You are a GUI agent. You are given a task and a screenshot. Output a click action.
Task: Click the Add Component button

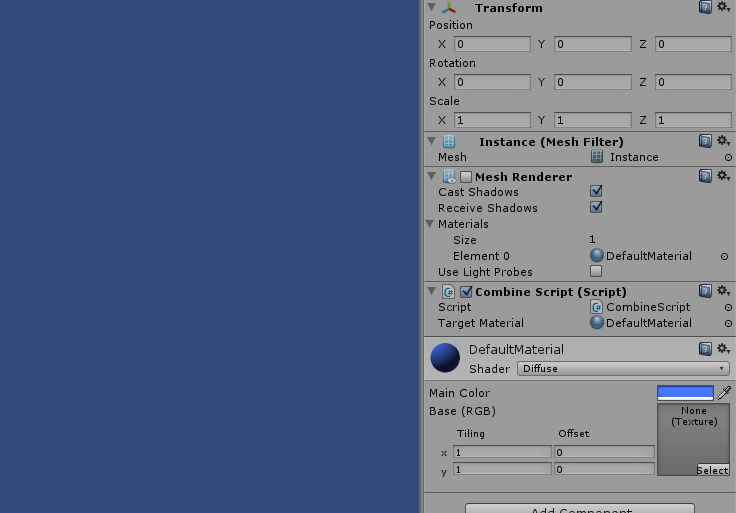(x=580, y=508)
